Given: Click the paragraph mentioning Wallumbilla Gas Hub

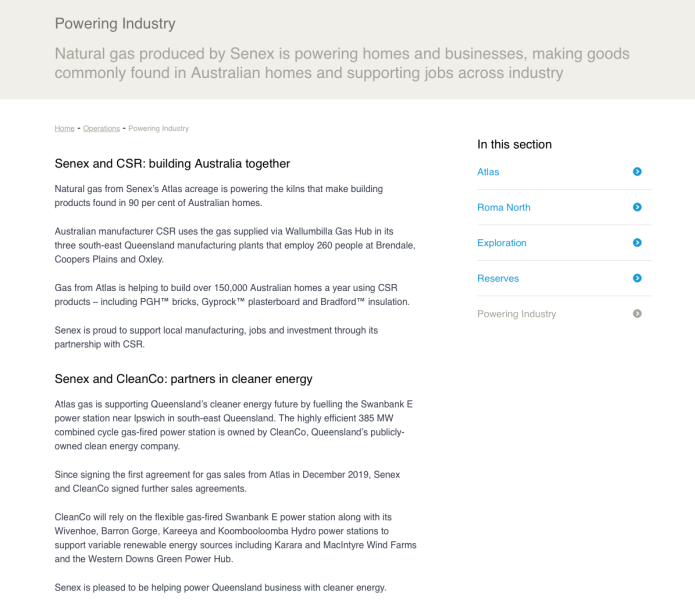Looking at the screenshot, I should click(x=235, y=245).
